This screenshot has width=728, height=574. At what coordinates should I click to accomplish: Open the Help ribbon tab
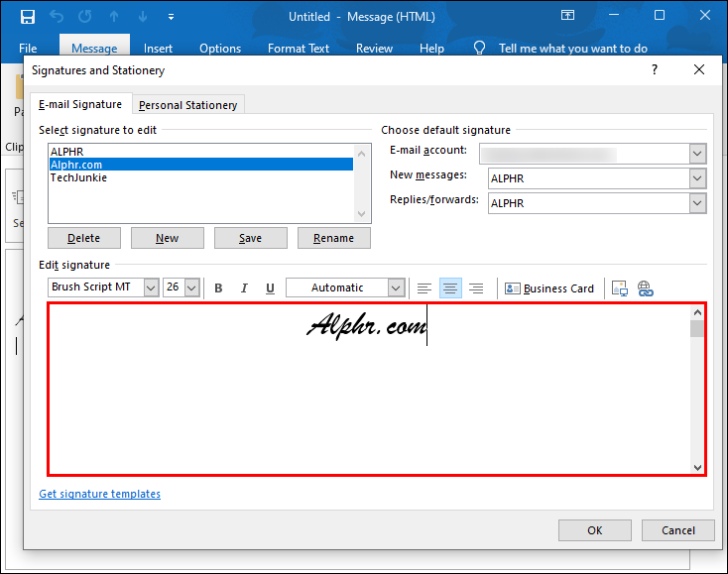tap(431, 49)
